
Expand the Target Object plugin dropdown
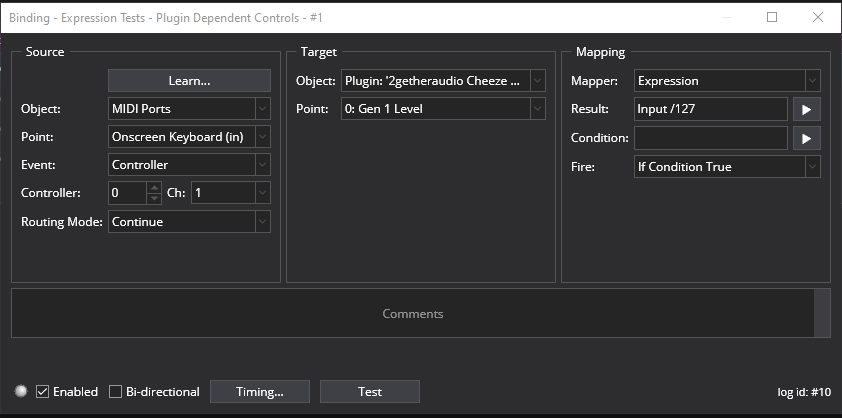click(x=444, y=81)
